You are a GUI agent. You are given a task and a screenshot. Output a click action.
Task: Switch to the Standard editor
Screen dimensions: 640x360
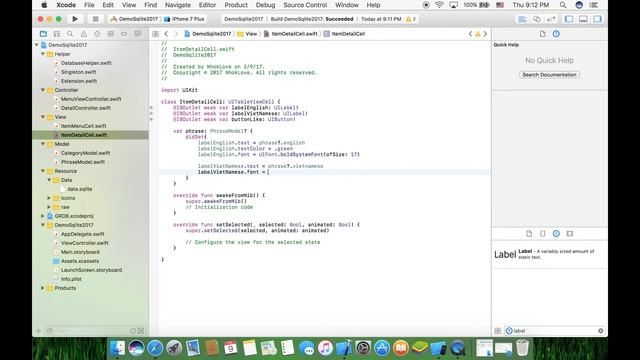point(522,19)
